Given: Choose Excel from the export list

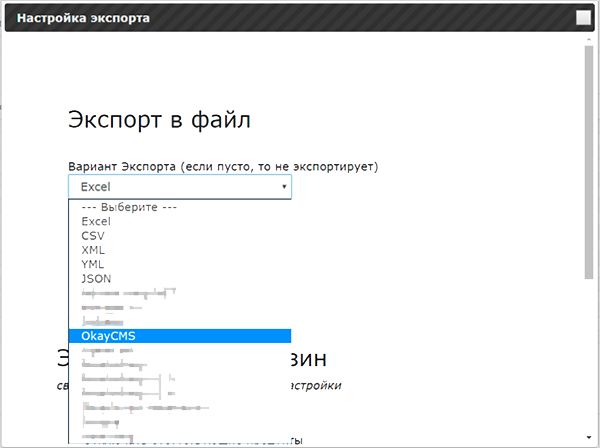Looking at the screenshot, I should (96, 221).
